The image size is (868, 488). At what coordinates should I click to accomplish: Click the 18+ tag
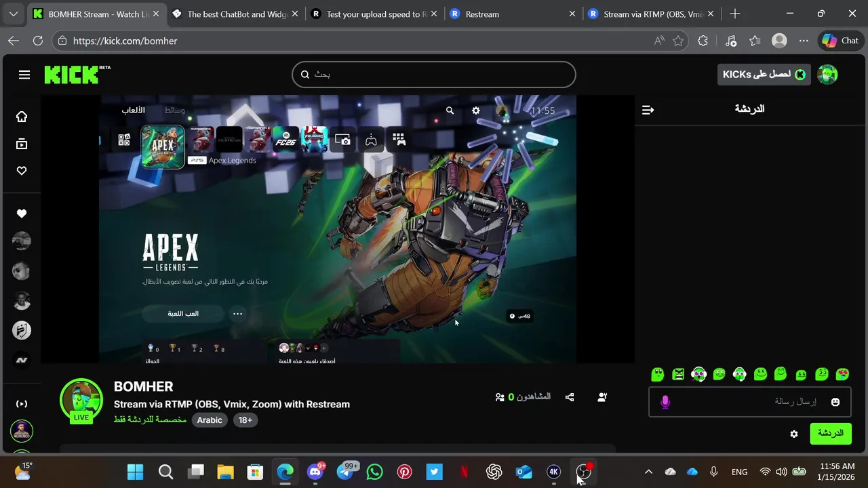(245, 420)
